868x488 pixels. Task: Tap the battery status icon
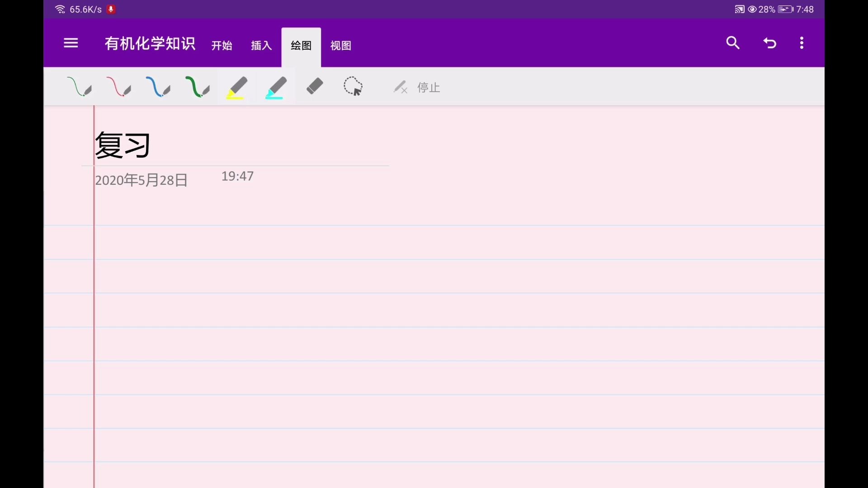pos(786,9)
